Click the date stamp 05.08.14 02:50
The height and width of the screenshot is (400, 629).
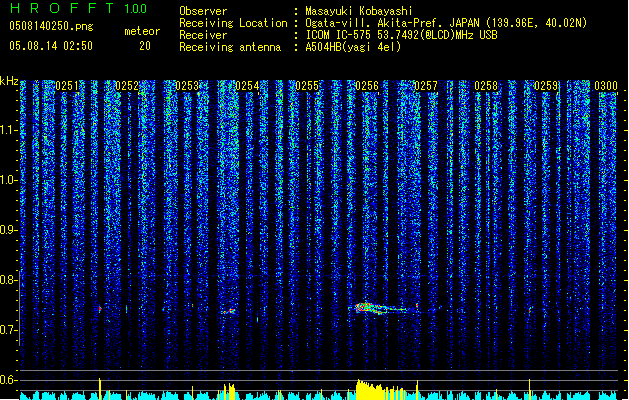[x=51, y=46]
